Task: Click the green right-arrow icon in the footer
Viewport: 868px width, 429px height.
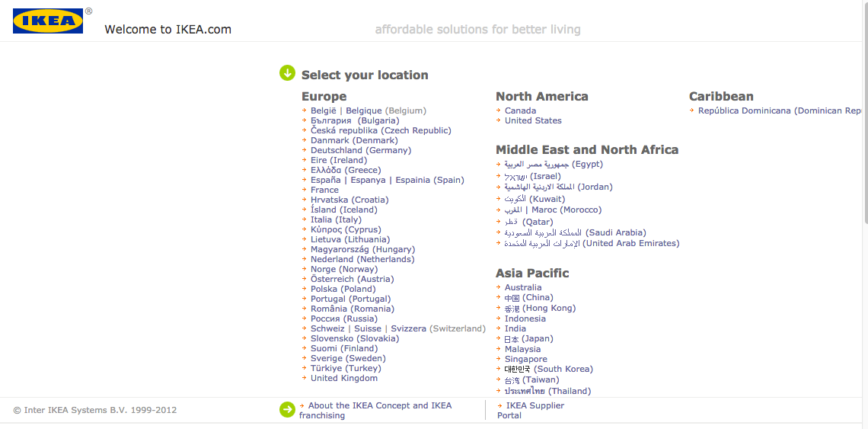Action: tap(287, 410)
